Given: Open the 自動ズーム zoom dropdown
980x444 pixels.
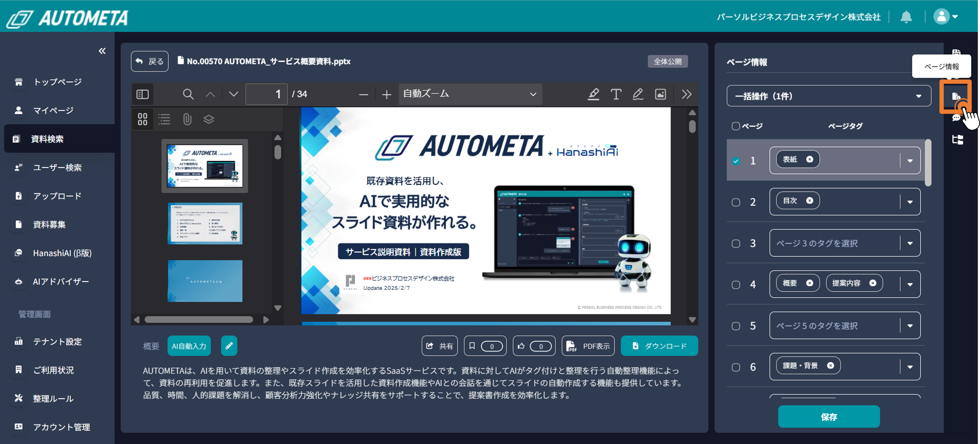Looking at the screenshot, I should (x=470, y=94).
